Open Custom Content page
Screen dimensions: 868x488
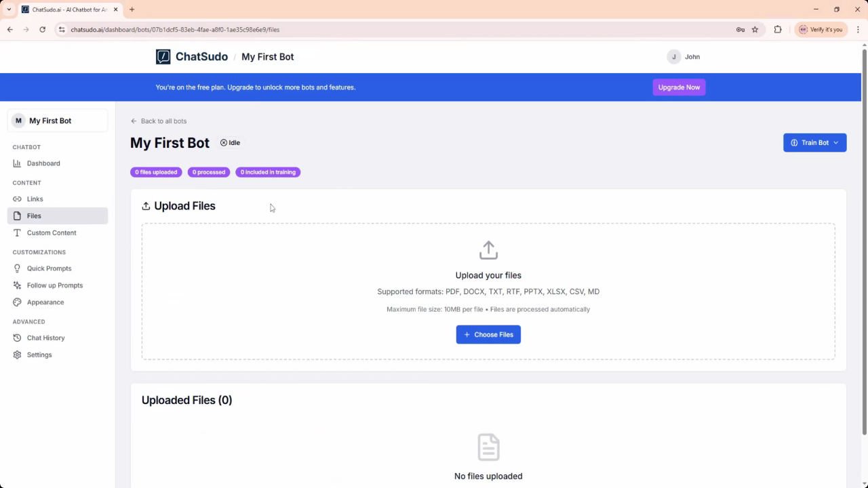pos(58,232)
